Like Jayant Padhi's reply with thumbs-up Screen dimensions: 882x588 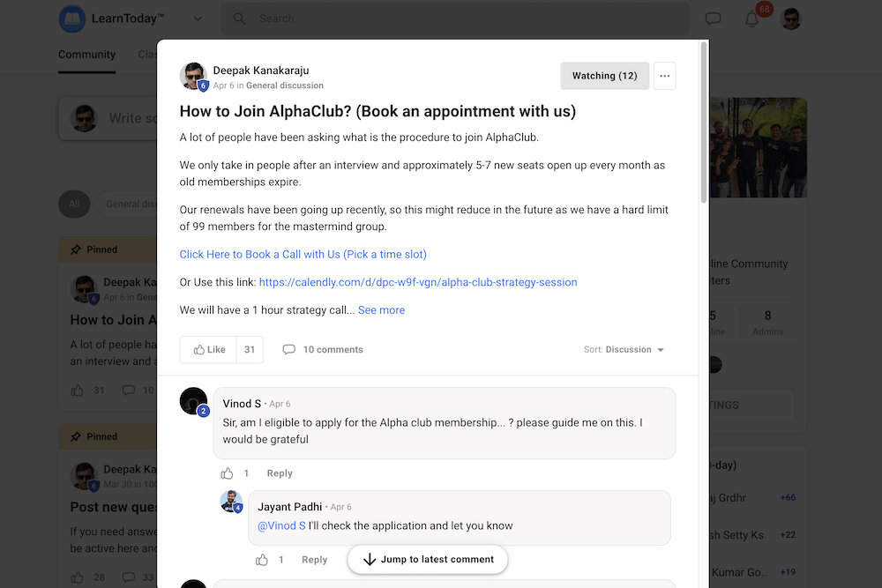262,560
